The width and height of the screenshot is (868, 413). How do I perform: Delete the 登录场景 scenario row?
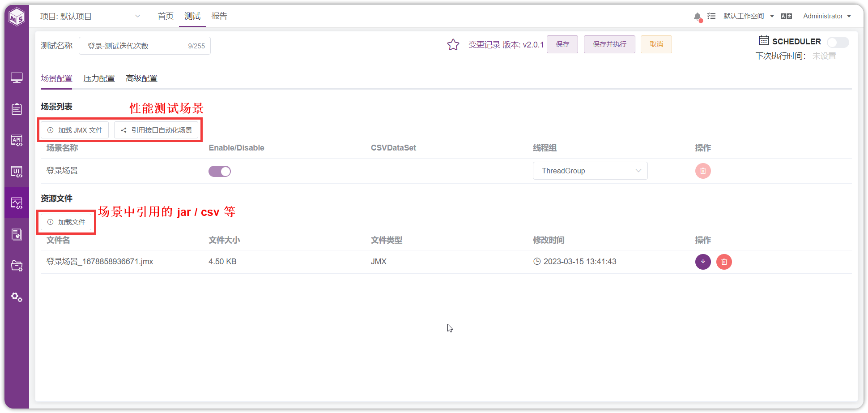[x=703, y=171]
